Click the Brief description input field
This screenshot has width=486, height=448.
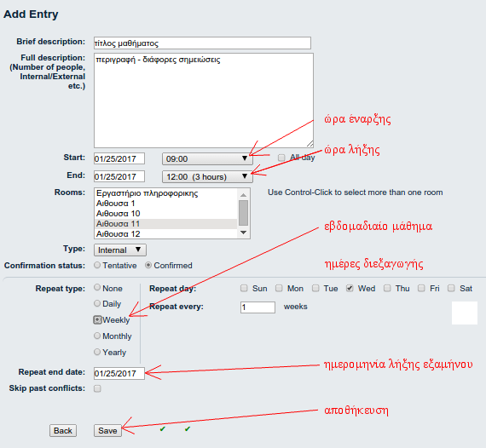pos(202,43)
